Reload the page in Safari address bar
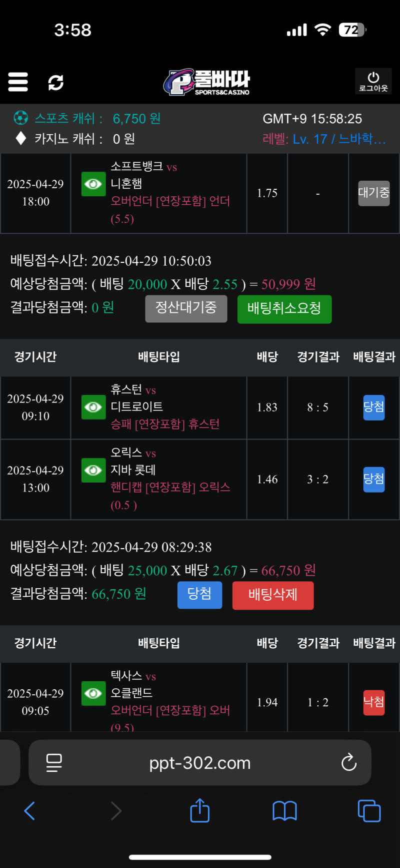Image resolution: width=400 pixels, height=868 pixels. coord(348,763)
